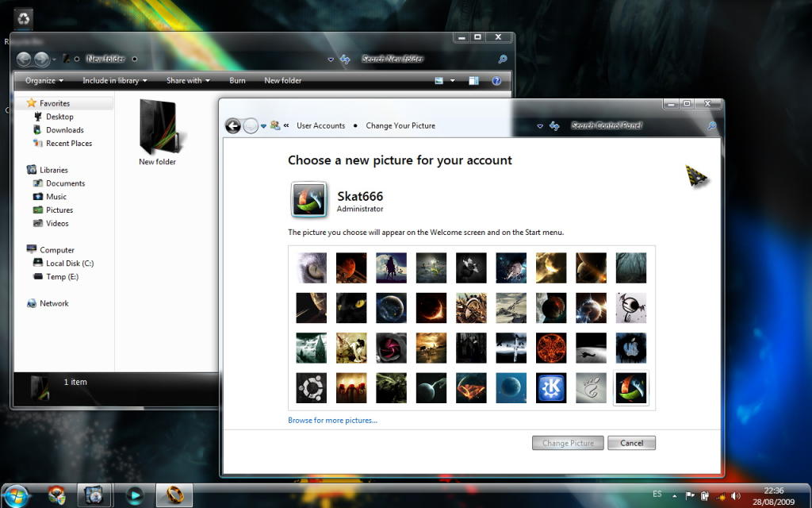The height and width of the screenshot is (508, 812).
Task: Open address history dropdown in New folder window
Action: 331,60
